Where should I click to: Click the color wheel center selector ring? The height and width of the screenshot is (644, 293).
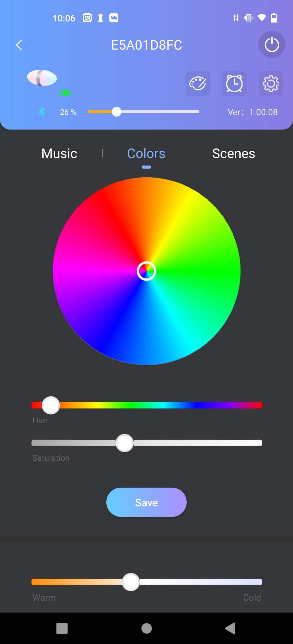tap(146, 271)
